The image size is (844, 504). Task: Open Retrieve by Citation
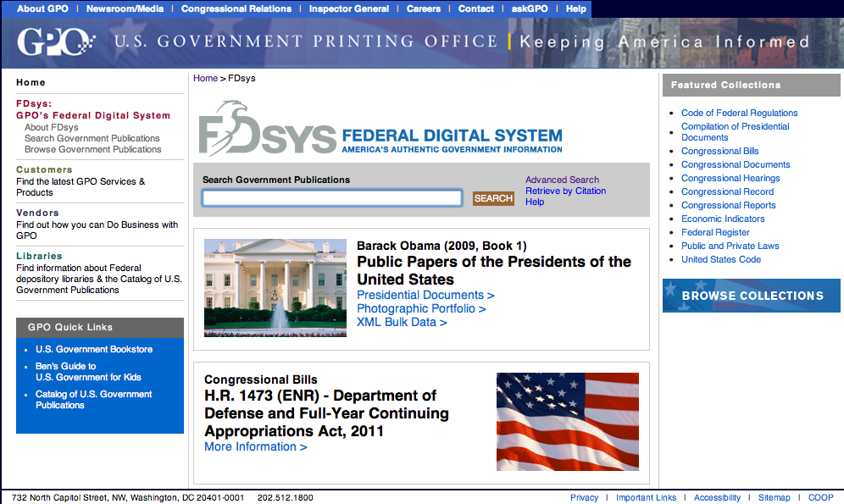[x=566, y=191]
